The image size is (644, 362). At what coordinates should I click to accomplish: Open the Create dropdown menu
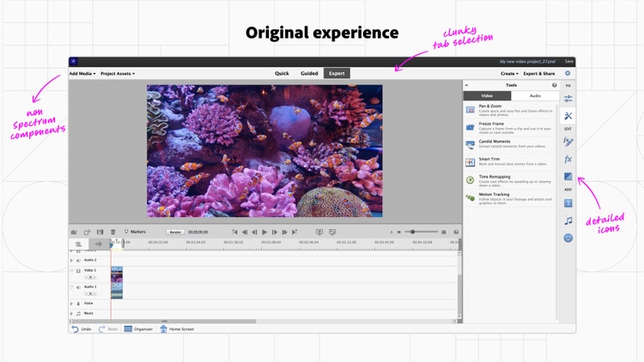(509, 74)
